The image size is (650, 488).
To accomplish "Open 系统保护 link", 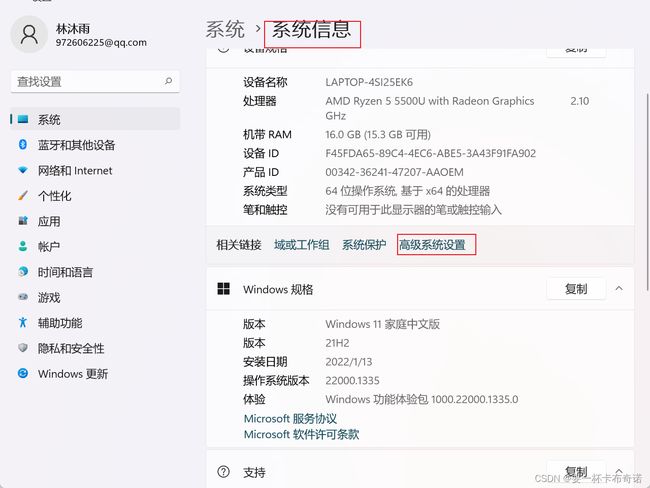I will [364, 245].
